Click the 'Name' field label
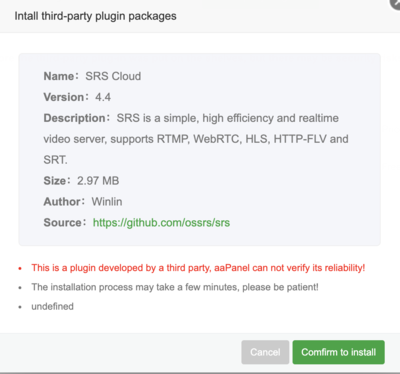 tap(60, 76)
